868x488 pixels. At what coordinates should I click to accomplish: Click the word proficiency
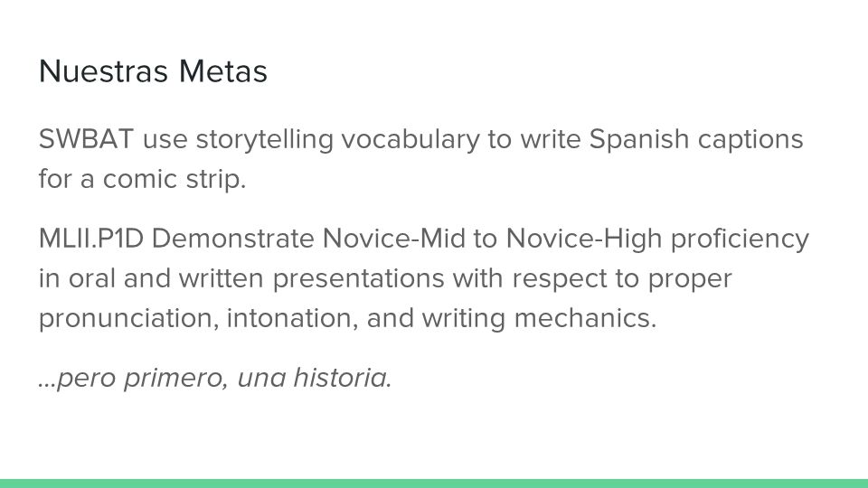click(740, 239)
